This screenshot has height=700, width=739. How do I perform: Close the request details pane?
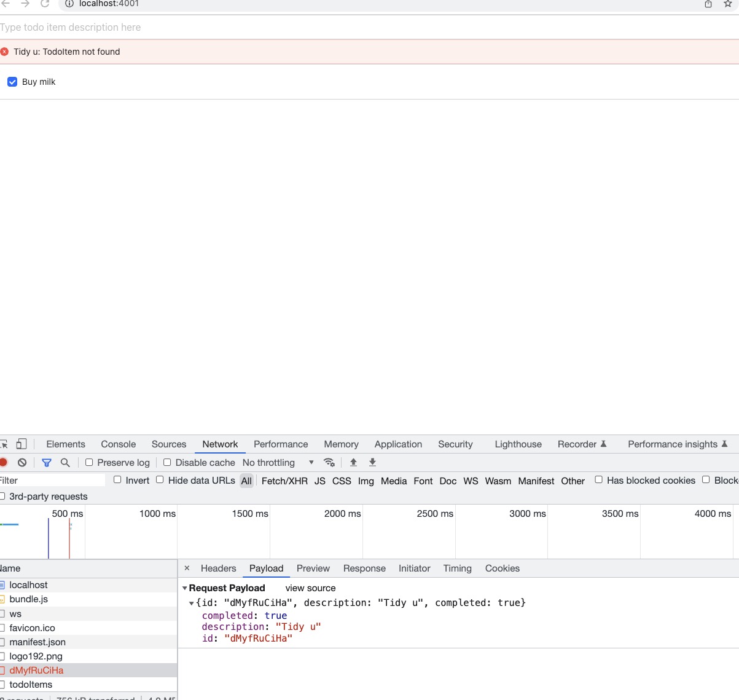click(x=187, y=568)
